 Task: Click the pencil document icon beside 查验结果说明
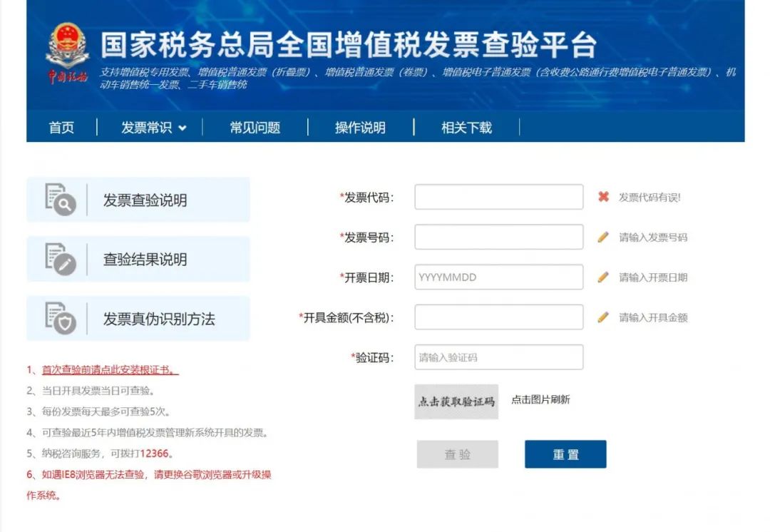(61, 259)
